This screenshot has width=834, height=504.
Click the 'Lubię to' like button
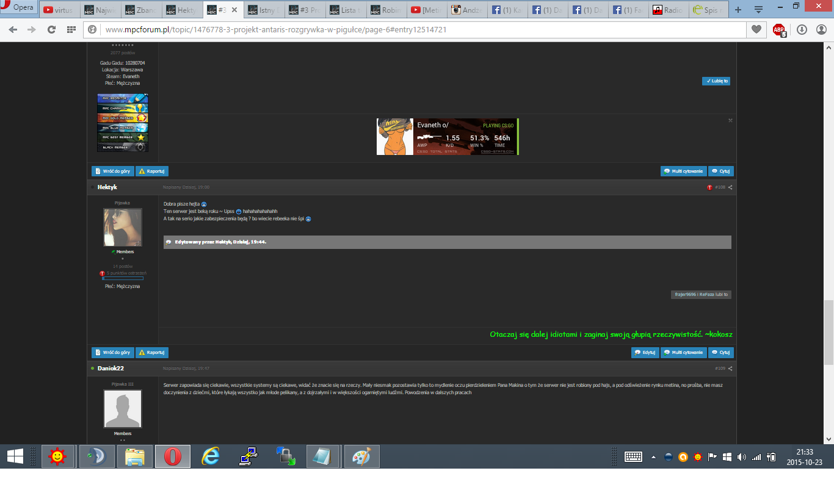[716, 81]
